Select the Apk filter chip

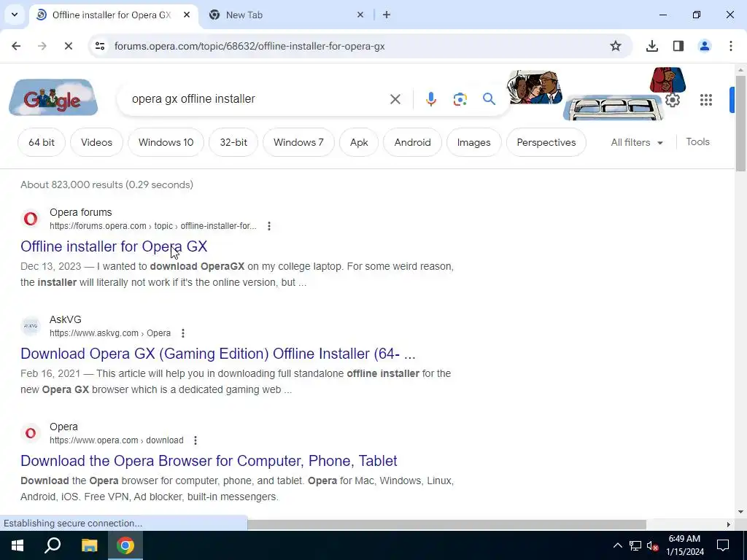pyautogui.click(x=359, y=142)
